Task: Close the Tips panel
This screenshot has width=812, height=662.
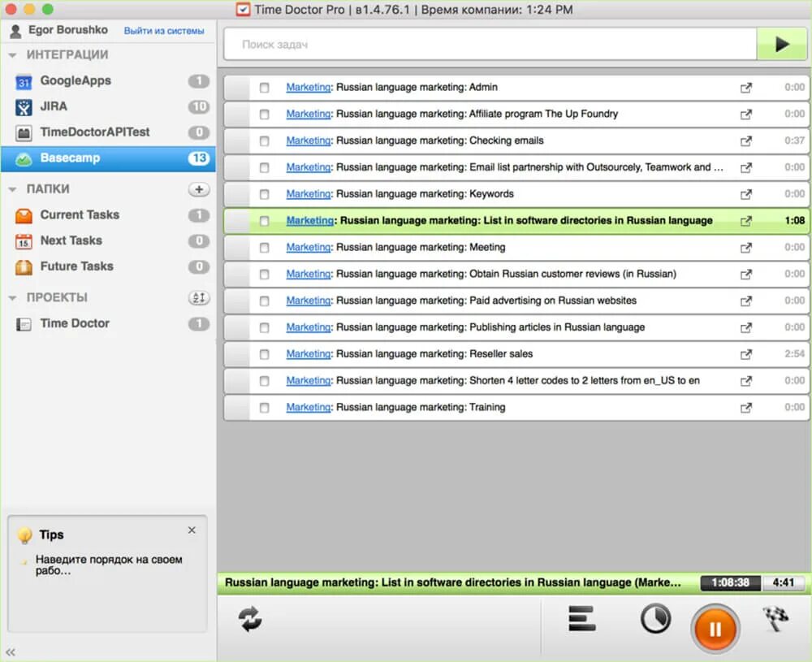Action: tap(192, 530)
